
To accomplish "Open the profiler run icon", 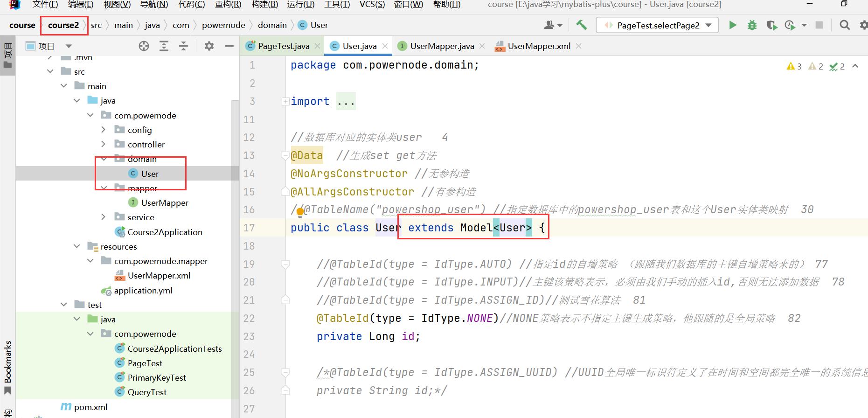I will [x=790, y=25].
